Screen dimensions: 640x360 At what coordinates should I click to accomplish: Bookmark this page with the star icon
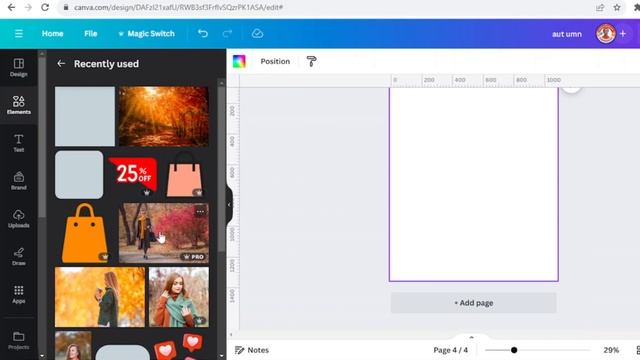(x=617, y=7)
